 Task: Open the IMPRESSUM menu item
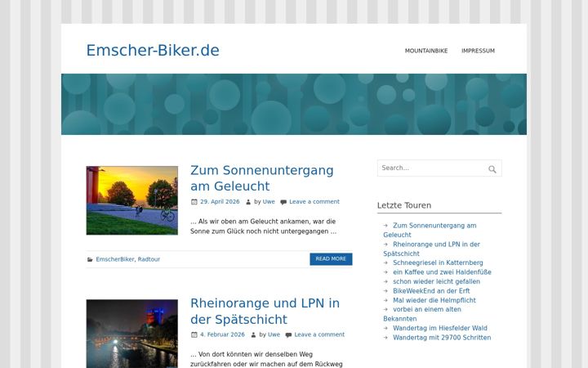tap(478, 51)
